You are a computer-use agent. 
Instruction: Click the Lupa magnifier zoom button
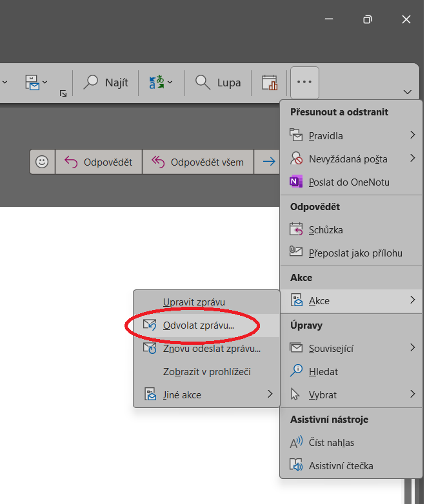(219, 82)
